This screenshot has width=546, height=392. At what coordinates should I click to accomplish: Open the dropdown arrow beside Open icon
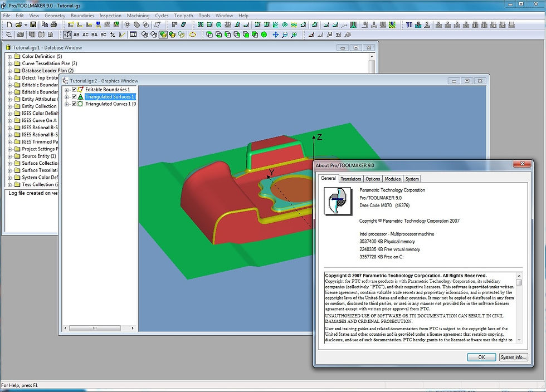26,25
